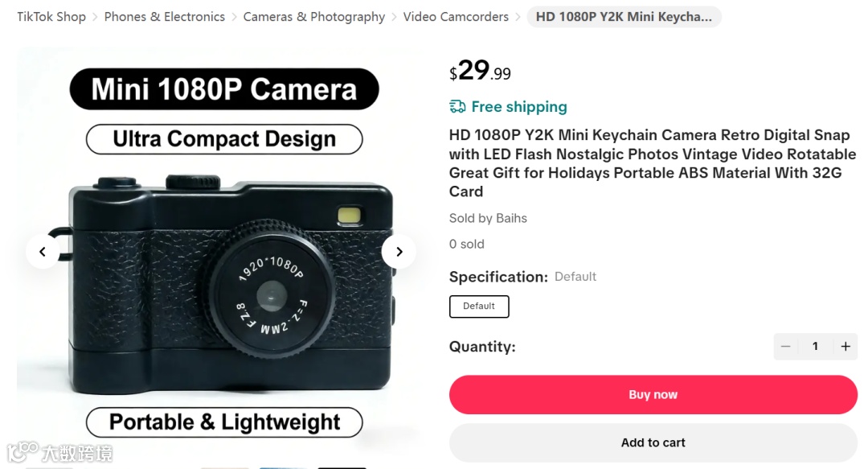Decrease quantity with the minus button
The height and width of the screenshot is (469, 868).
pos(786,346)
